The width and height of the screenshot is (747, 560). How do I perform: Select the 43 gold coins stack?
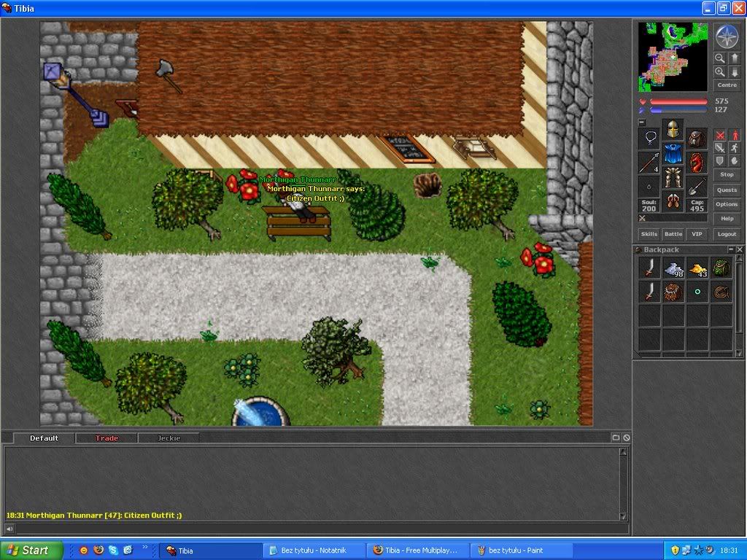coord(697,268)
